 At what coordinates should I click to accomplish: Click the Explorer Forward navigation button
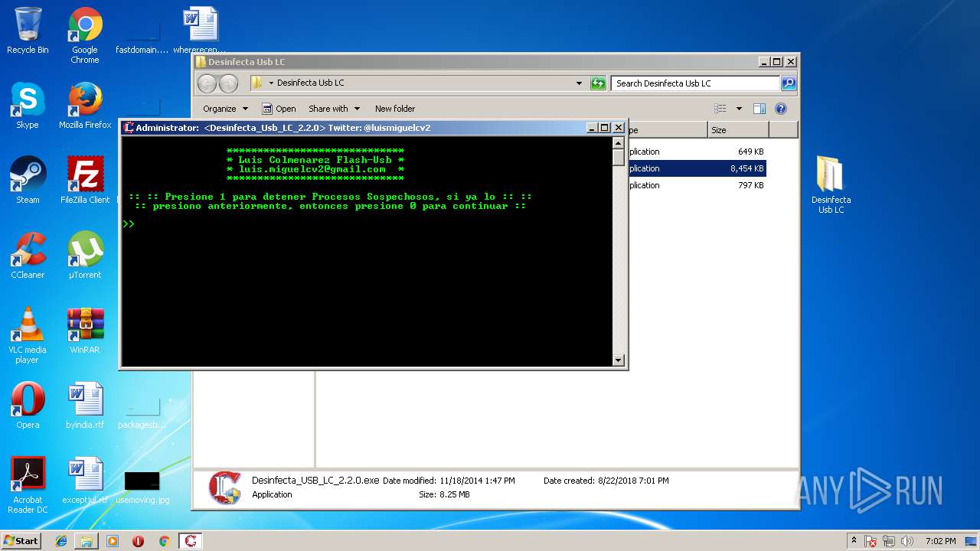228,83
